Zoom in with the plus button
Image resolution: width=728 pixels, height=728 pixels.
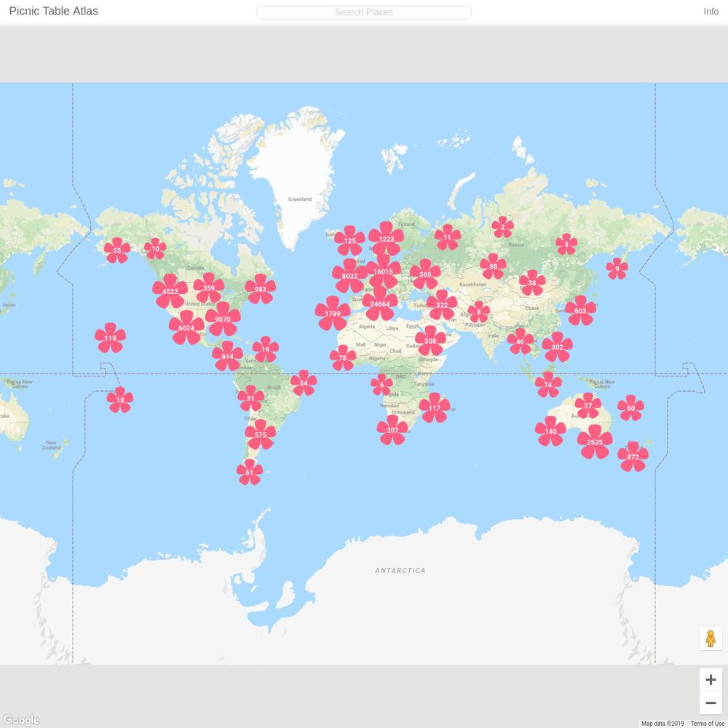[711, 680]
